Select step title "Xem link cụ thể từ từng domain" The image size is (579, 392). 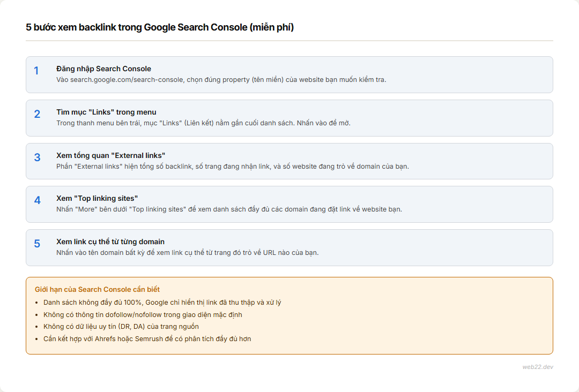[110, 242]
